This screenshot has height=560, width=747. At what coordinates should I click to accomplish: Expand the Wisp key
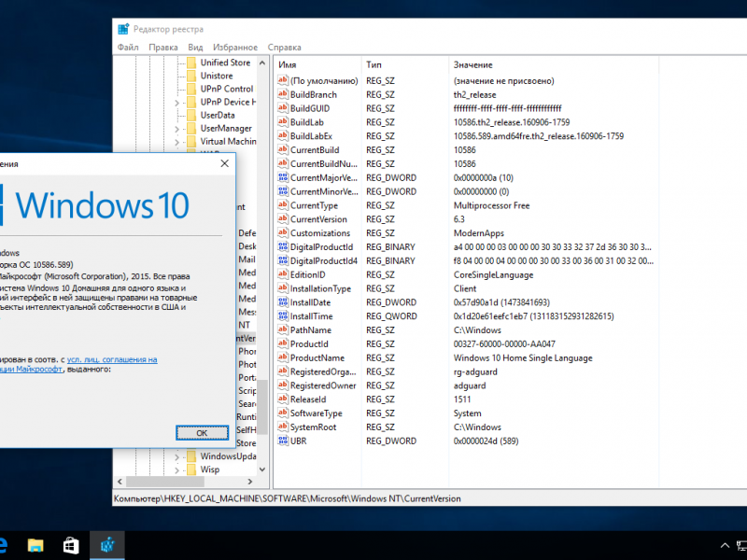(x=177, y=470)
